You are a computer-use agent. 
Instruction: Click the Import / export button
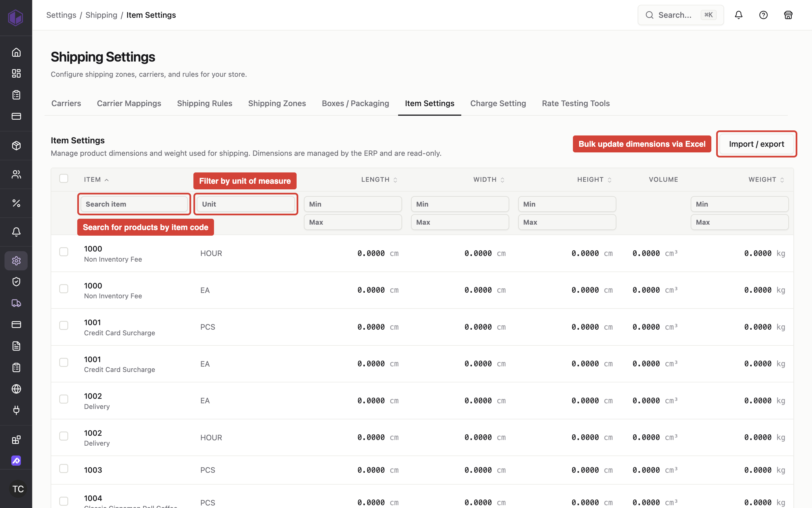coord(756,144)
